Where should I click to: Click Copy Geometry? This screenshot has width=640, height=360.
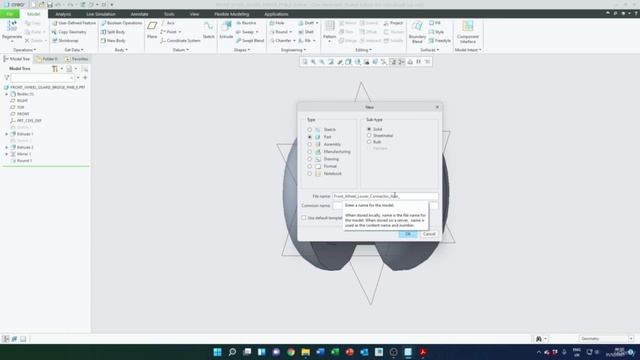point(69,32)
